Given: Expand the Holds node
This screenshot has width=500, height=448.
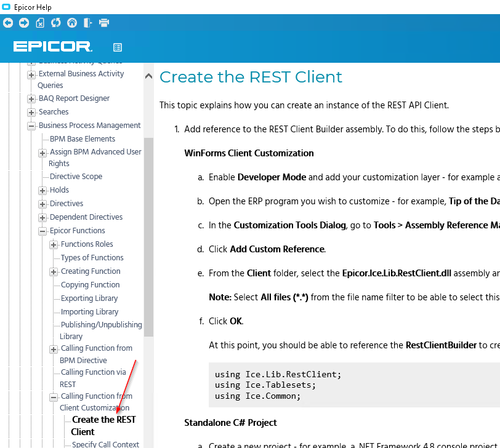Looking at the screenshot, I should (42, 191).
